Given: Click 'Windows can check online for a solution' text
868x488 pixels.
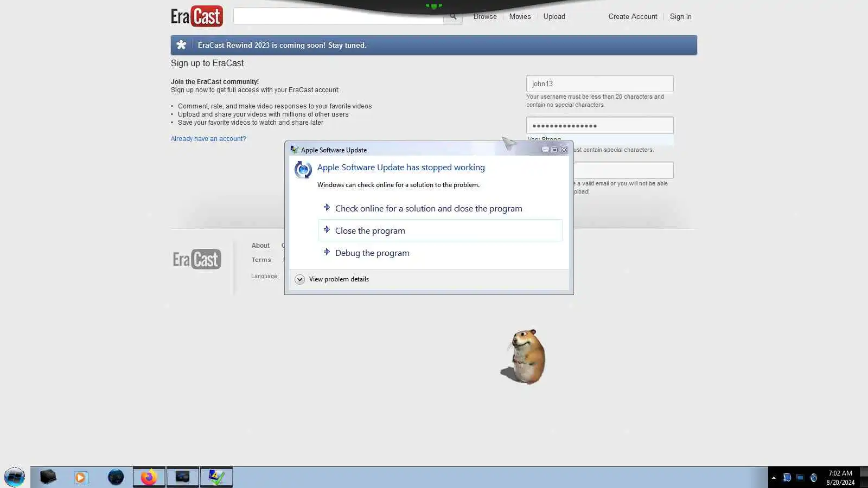Looking at the screenshot, I should point(398,185).
